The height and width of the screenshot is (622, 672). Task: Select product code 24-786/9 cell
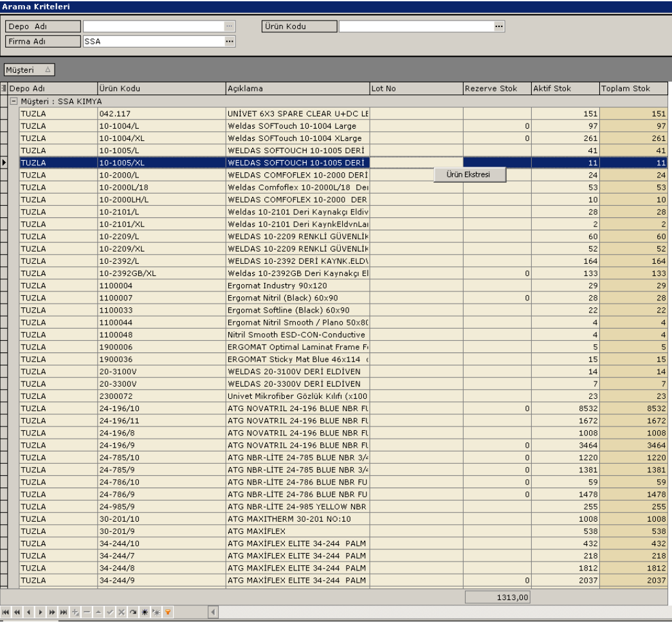tap(161, 494)
